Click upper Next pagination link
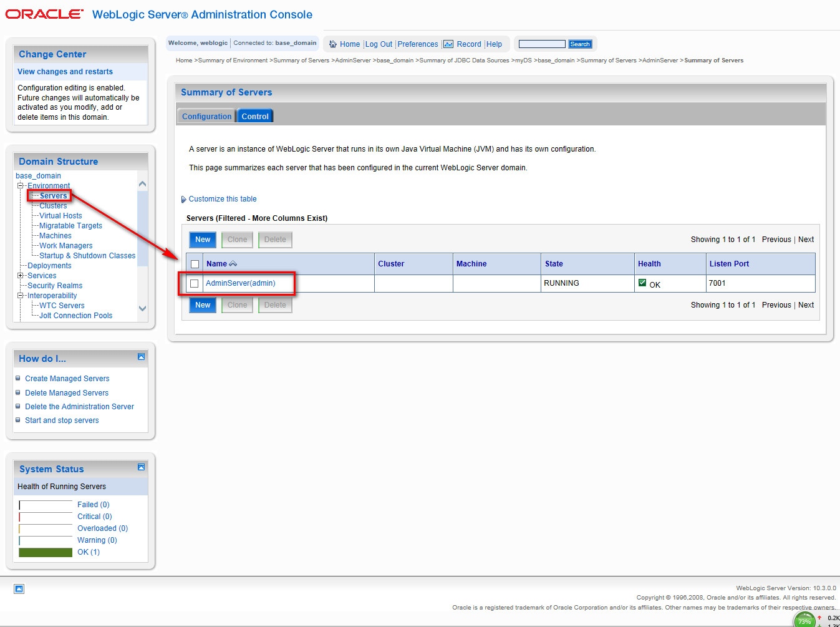 point(806,240)
